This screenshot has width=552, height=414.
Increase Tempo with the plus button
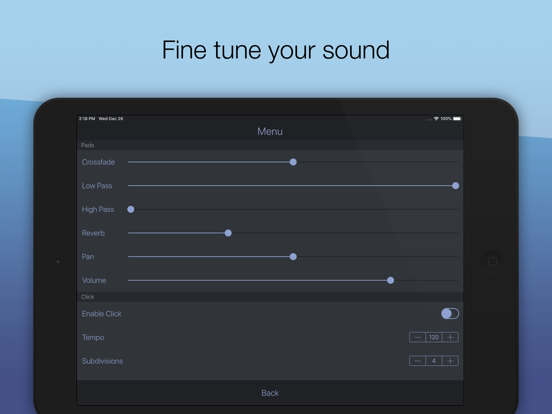[450, 337]
